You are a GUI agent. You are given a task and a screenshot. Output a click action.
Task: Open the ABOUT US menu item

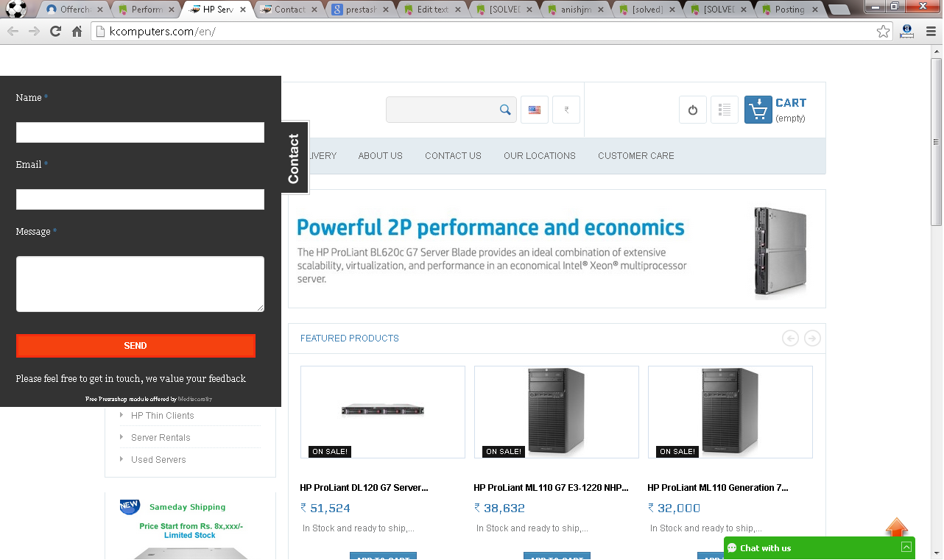(381, 156)
